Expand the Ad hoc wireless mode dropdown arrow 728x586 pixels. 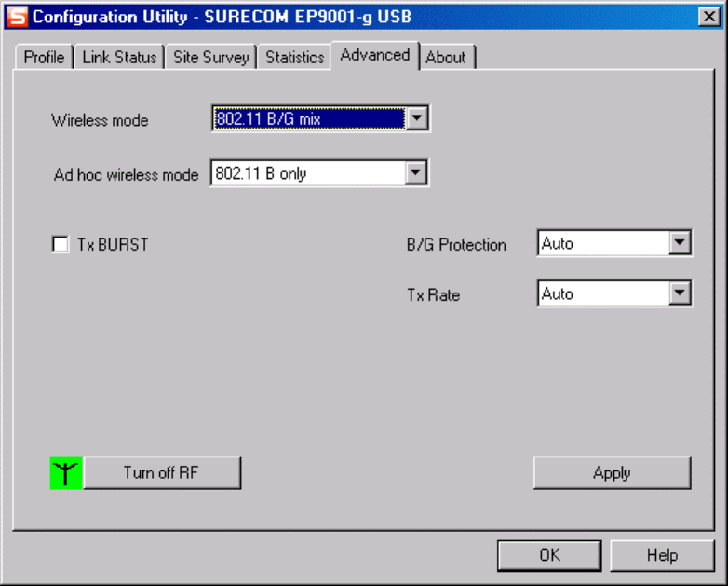click(x=415, y=173)
